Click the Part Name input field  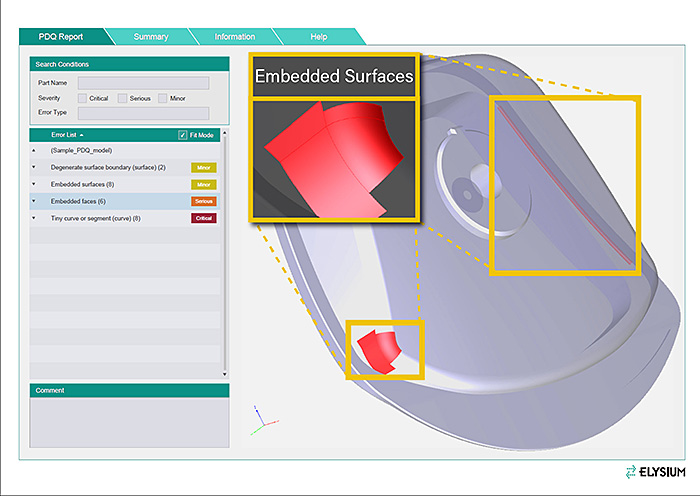(143, 83)
